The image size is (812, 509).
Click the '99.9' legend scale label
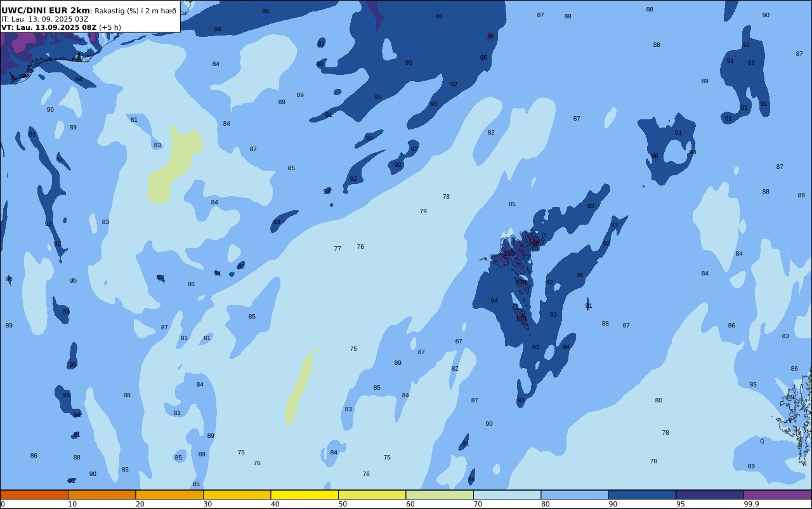pos(752,504)
